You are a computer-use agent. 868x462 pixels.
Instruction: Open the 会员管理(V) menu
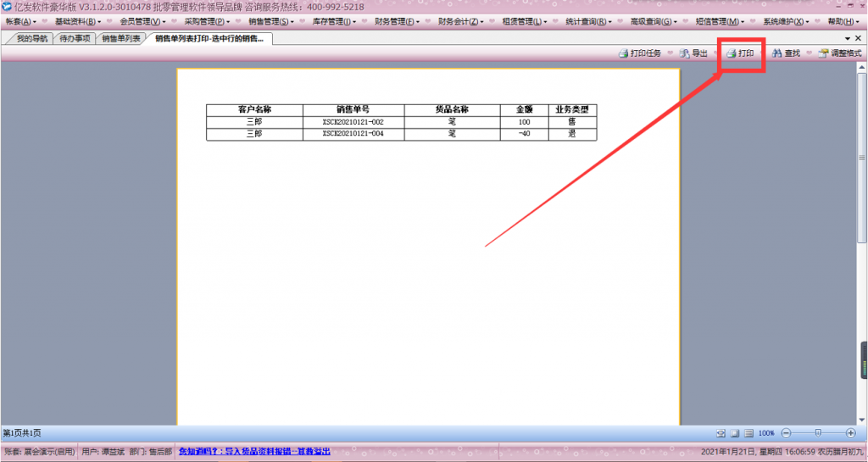142,21
